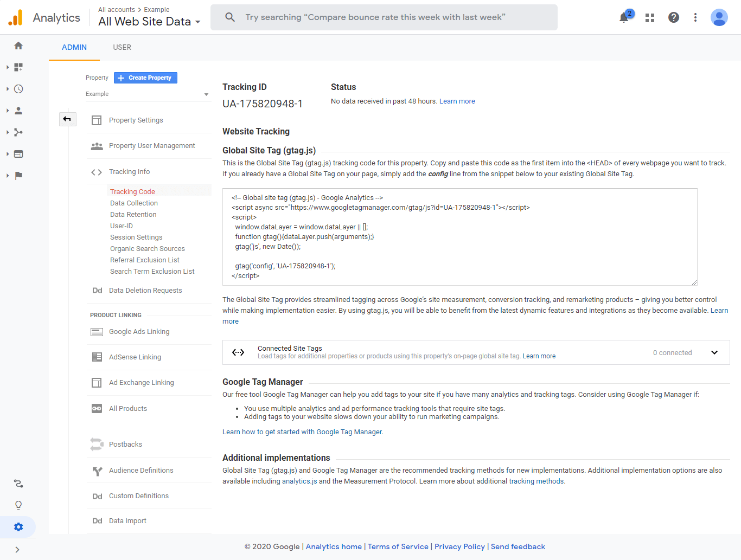Select Tracking Code submenu item
This screenshot has width=741, height=560.
point(132,191)
